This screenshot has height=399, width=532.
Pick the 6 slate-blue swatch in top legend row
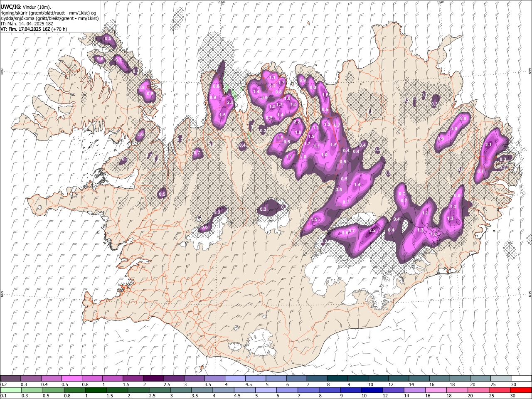tap(296, 379)
